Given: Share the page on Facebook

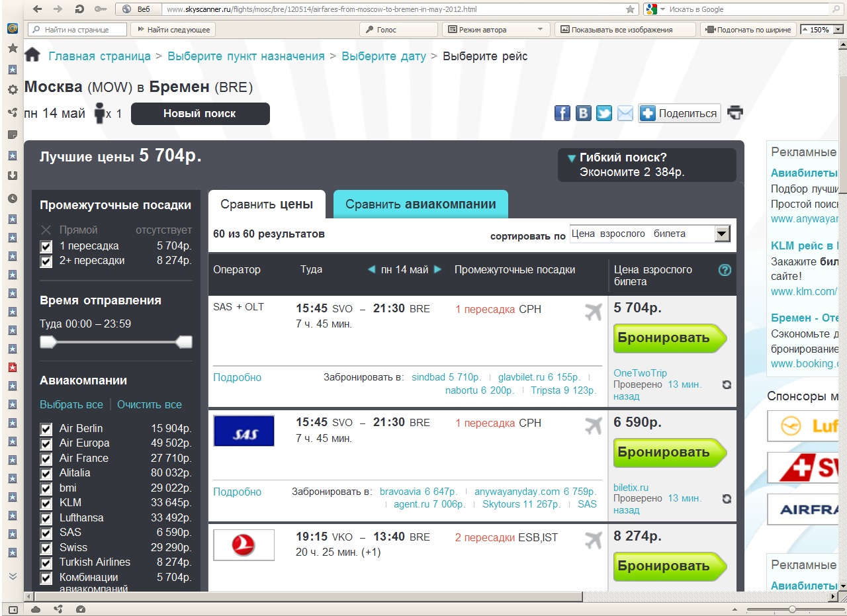Looking at the screenshot, I should pyautogui.click(x=562, y=113).
